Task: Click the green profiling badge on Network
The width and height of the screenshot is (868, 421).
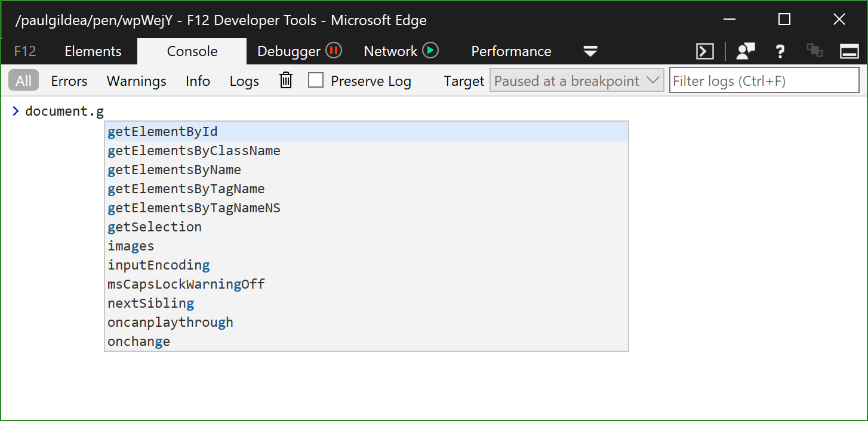Action: coord(431,50)
